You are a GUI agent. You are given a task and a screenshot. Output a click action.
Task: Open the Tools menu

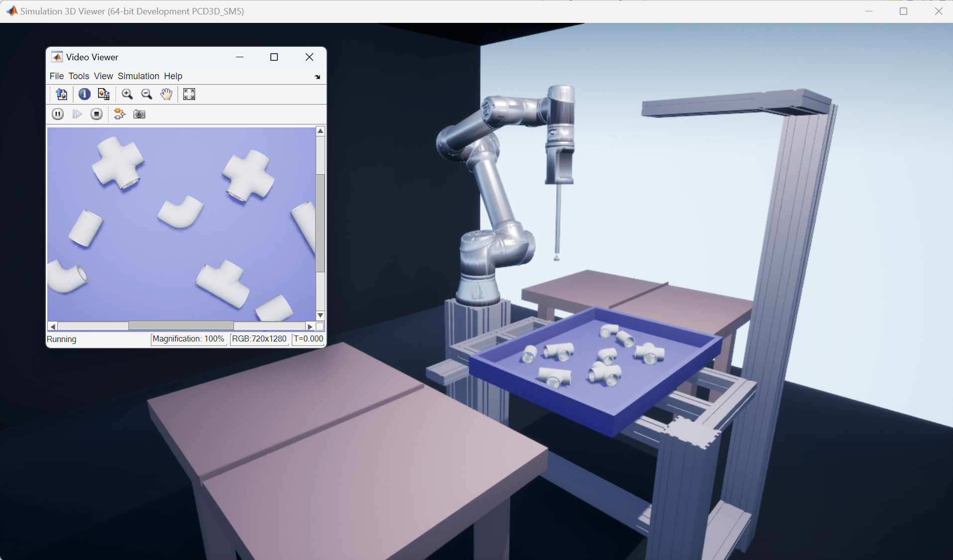79,76
